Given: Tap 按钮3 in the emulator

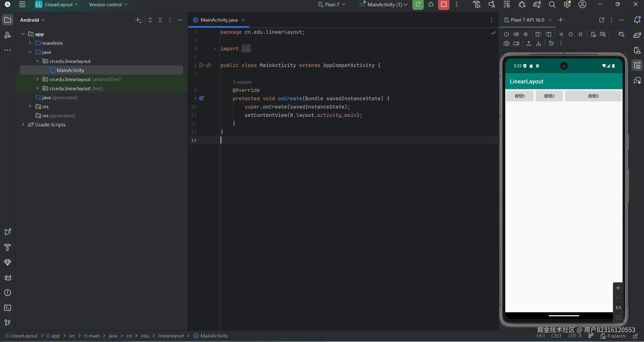Looking at the screenshot, I should tap(593, 96).
